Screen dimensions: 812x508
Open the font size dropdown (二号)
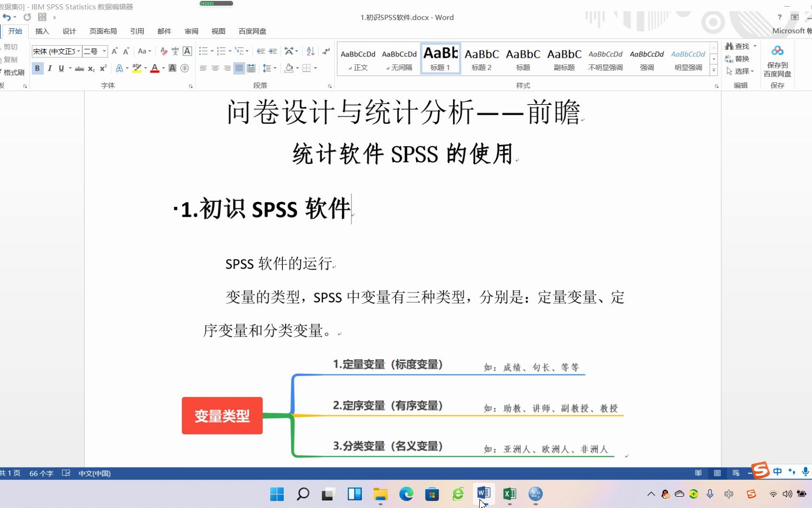(x=104, y=51)
